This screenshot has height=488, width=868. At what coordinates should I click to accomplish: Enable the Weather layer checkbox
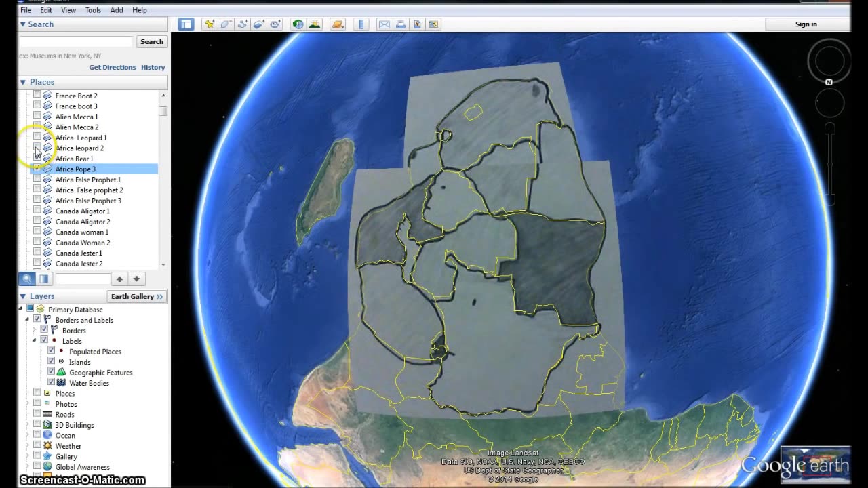click(37, 446)
